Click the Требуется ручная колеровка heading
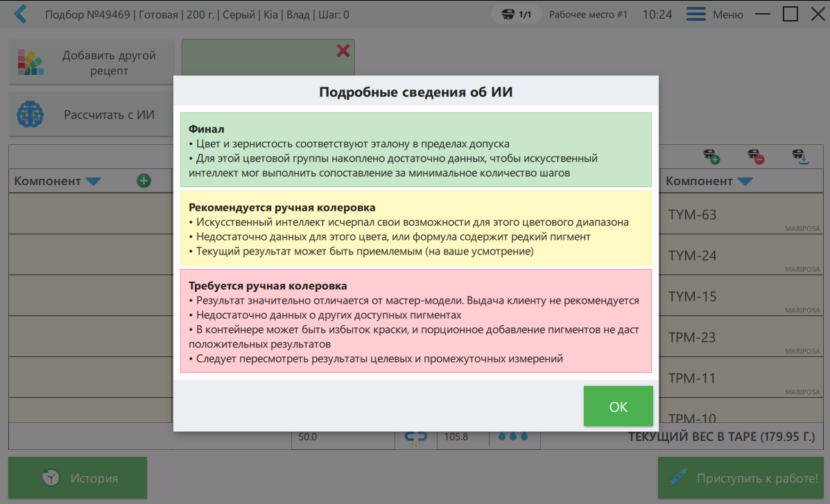The width and height of the screenshot is (830, 504). pyautogui.click(x=268, y=286)
